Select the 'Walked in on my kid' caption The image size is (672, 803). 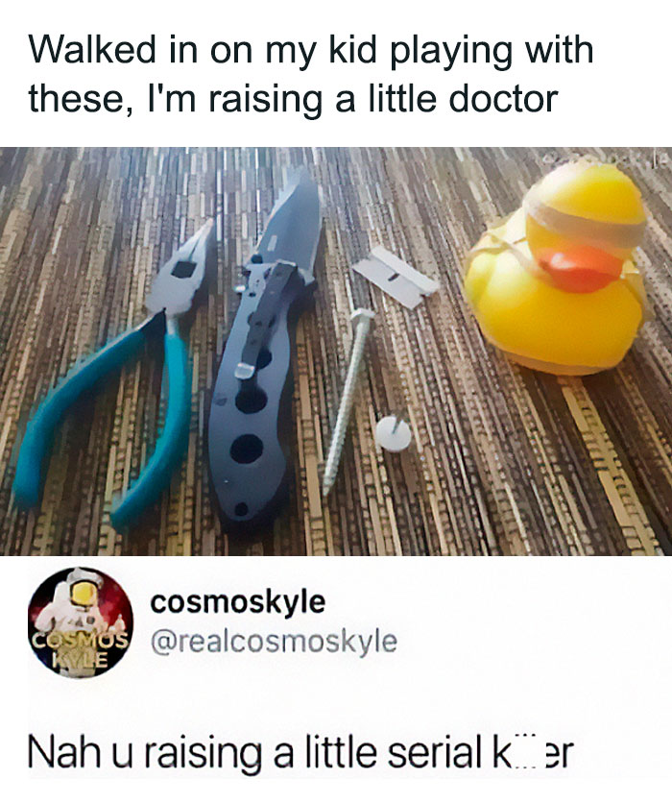click(x=311, y=73)
